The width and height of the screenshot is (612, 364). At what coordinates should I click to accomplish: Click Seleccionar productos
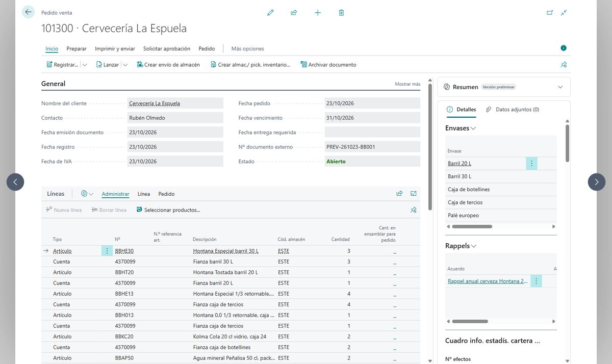(168, 210)
